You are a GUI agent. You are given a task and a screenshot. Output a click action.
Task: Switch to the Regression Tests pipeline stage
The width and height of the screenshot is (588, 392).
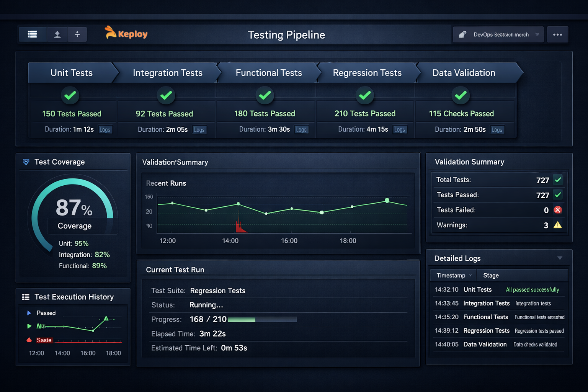pyautogui.click(x=367, y=73)
